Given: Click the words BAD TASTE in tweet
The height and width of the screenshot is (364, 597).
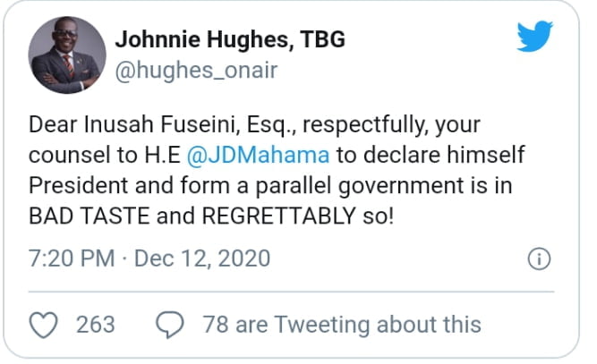Looking at the screenshot, I should pyautogui.click(x=90, y=216).
